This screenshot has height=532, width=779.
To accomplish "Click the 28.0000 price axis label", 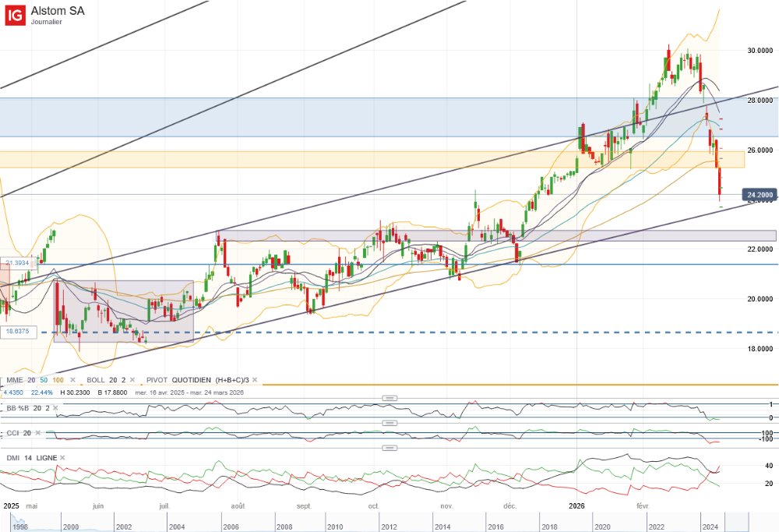I will (x=760, y=100).
